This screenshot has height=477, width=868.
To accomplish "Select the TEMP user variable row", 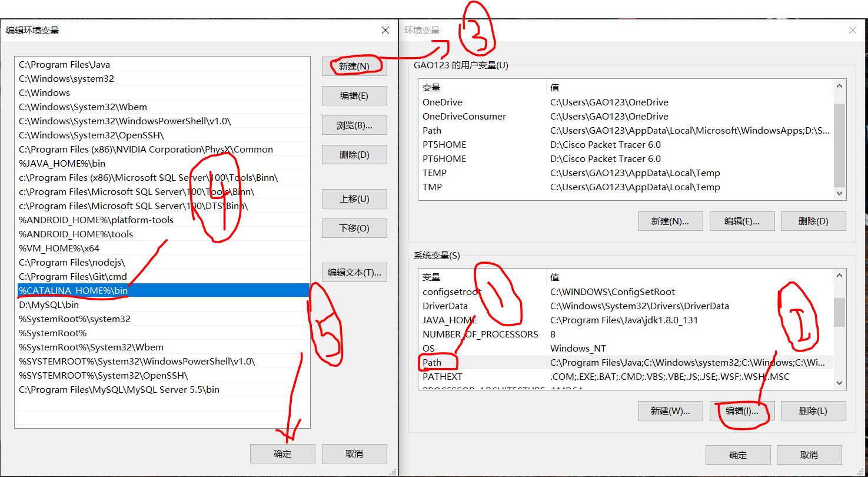I will click(x=626, y=173).
